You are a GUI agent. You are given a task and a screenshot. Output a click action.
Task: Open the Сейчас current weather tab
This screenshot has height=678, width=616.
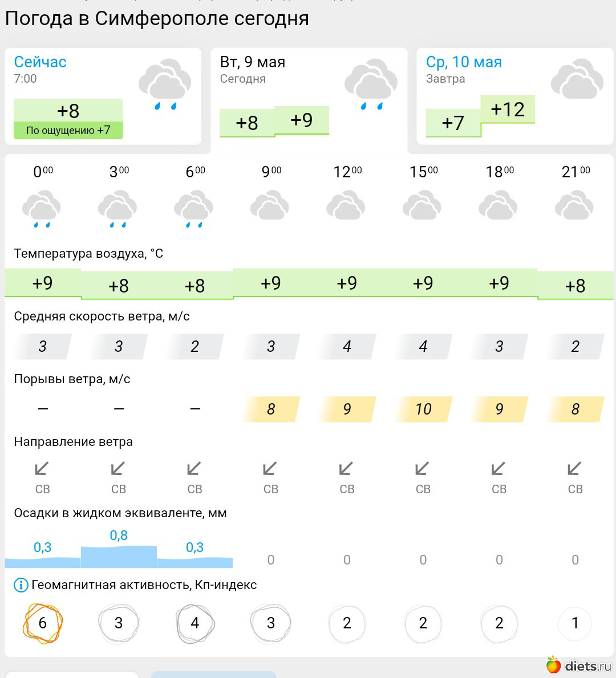coord(40,62)
